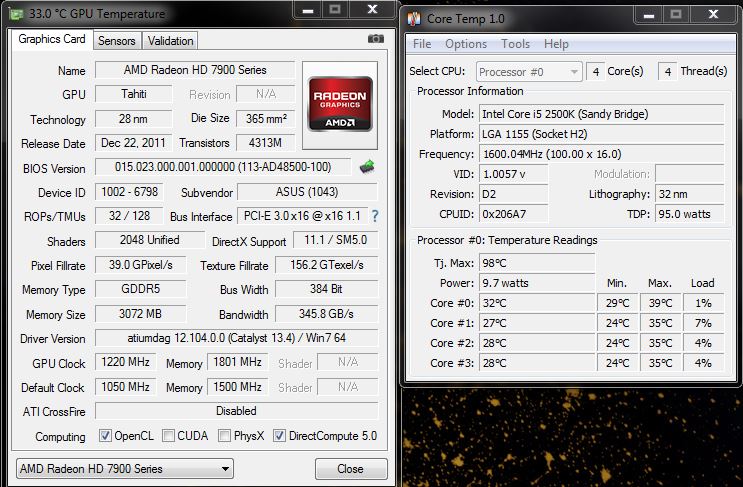Click the Core #1 load 7% value
The width and height of the screenshot is (743, 487).
coord(703,323)
